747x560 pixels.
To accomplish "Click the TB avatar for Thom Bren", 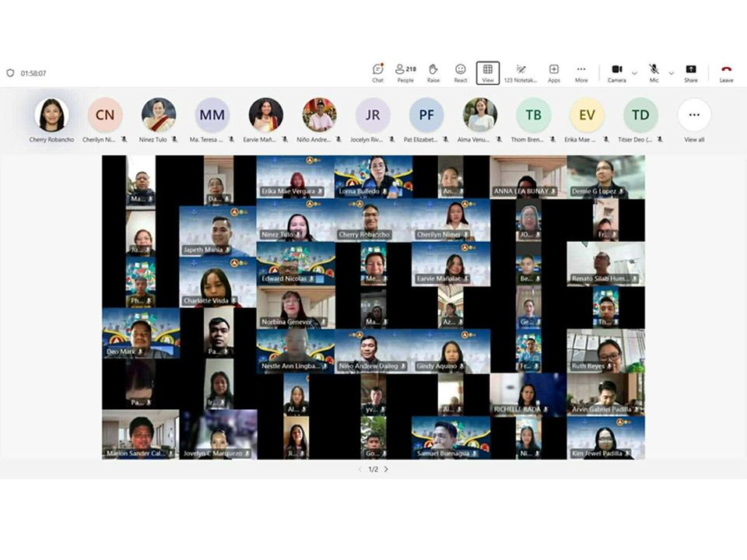I will pos(533,115).
